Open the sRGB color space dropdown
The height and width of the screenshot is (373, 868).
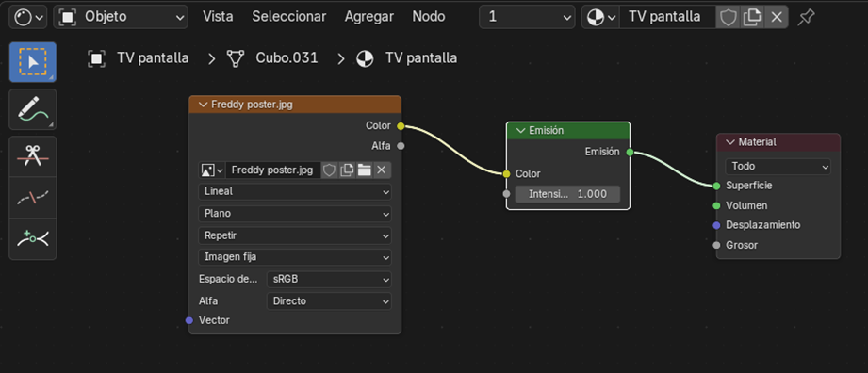pos(329,280)
